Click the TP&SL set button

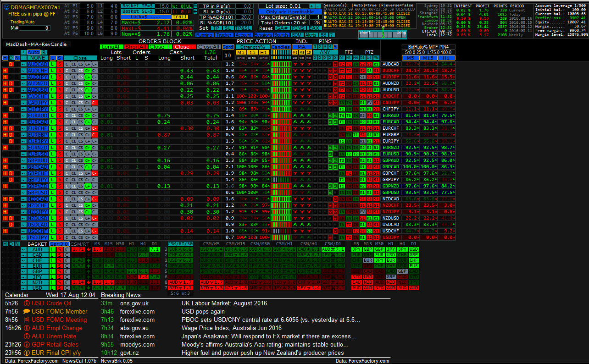pyautogui.click(x=244, y=28)
